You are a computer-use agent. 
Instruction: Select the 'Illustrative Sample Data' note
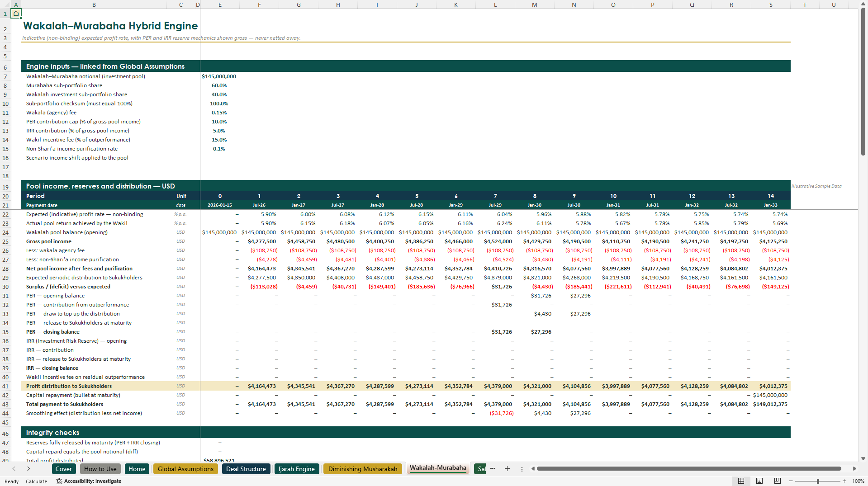point(816,186)
